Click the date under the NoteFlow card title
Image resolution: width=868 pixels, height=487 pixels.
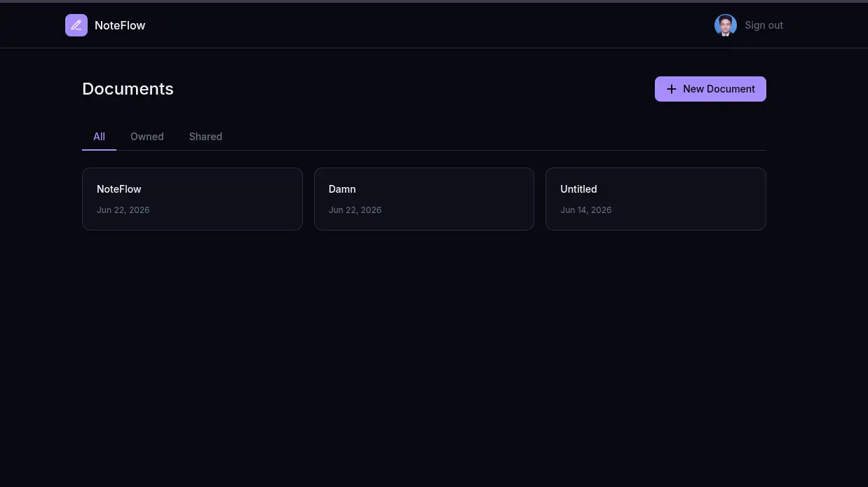coord(123,210)
